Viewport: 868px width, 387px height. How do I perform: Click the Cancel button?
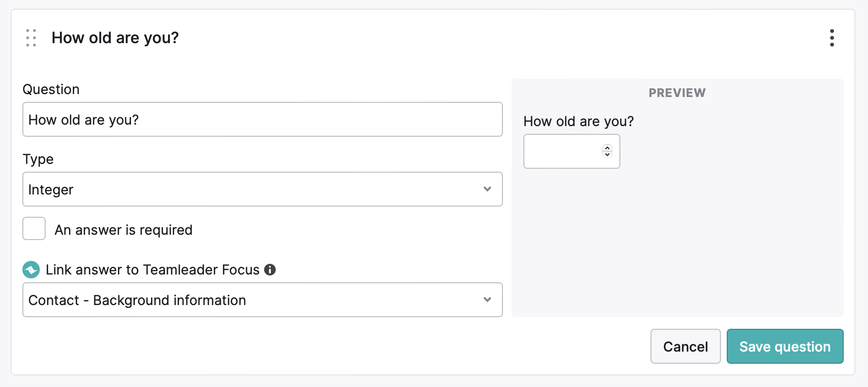(x=685, y=346)
